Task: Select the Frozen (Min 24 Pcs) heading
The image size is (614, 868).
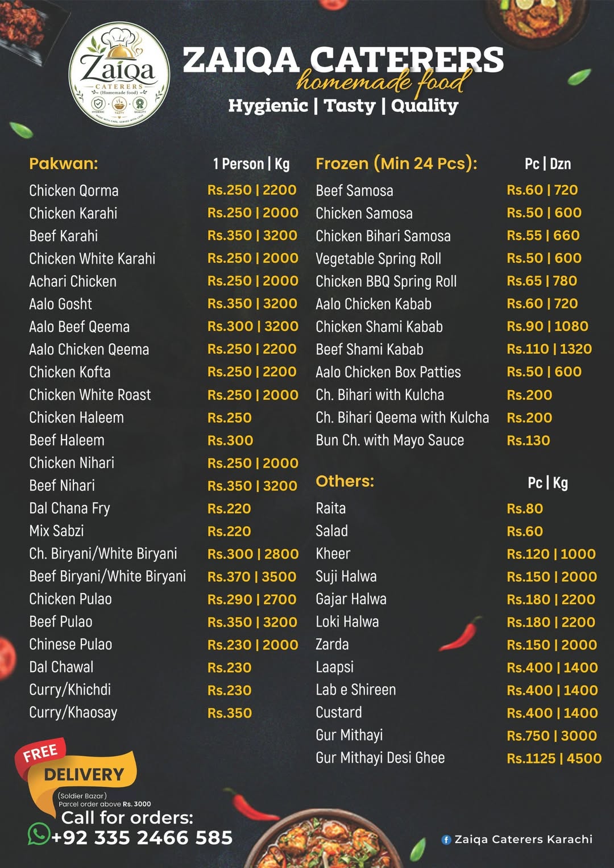Action: 396,164
